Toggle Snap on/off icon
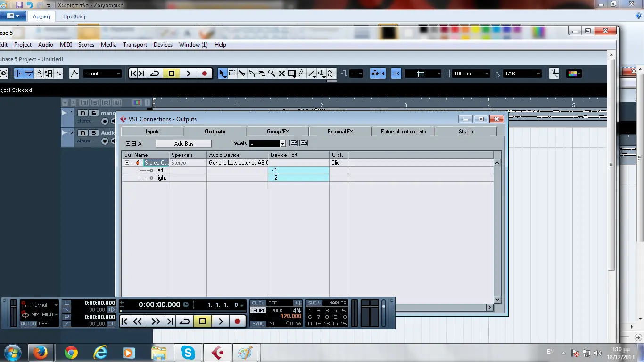This screenshot has height=362, width=644. tap(396, 74)
